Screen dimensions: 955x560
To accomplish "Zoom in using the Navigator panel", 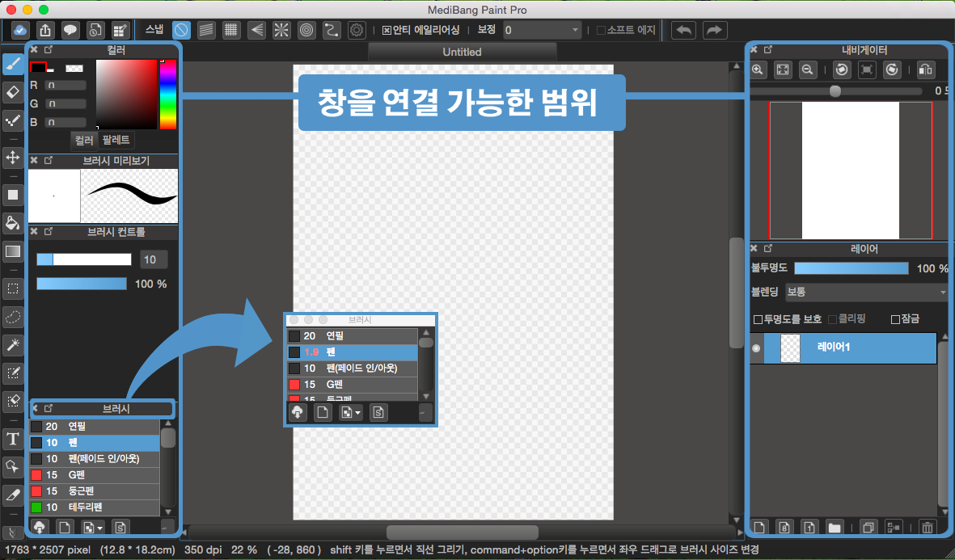I will pyautogui.click(x=758, y=70).
